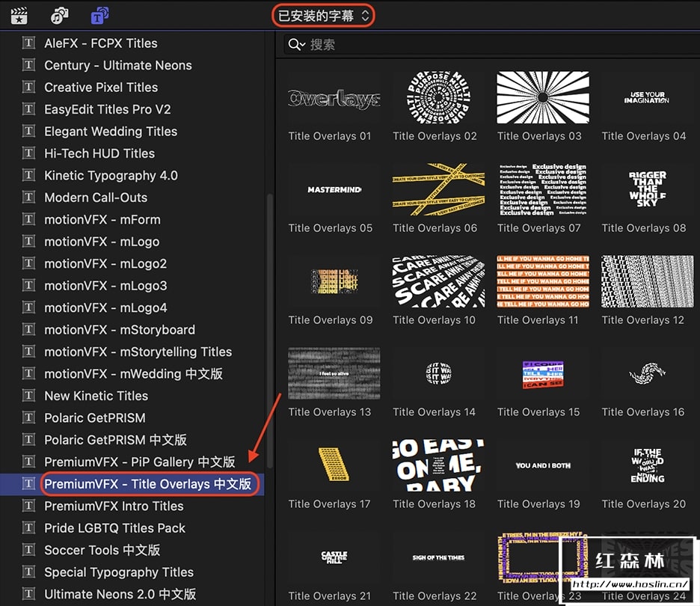
Task: Open the search magnifier filter menu
Action: [296, 45]
